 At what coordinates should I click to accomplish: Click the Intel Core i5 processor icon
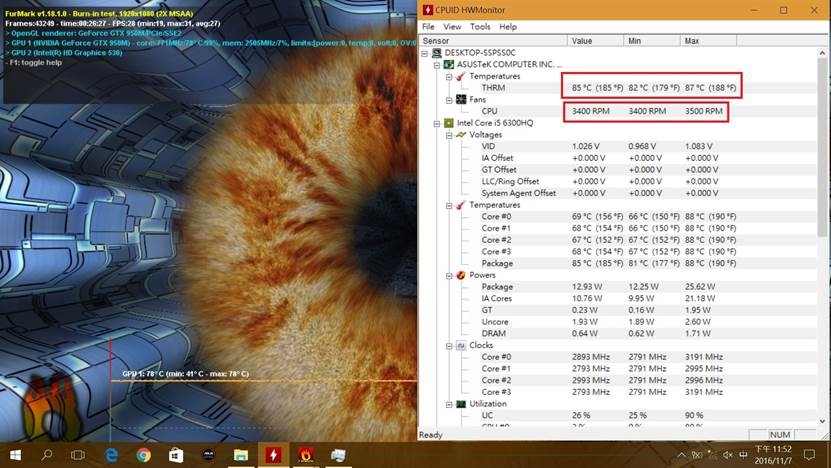coord(449,123)
